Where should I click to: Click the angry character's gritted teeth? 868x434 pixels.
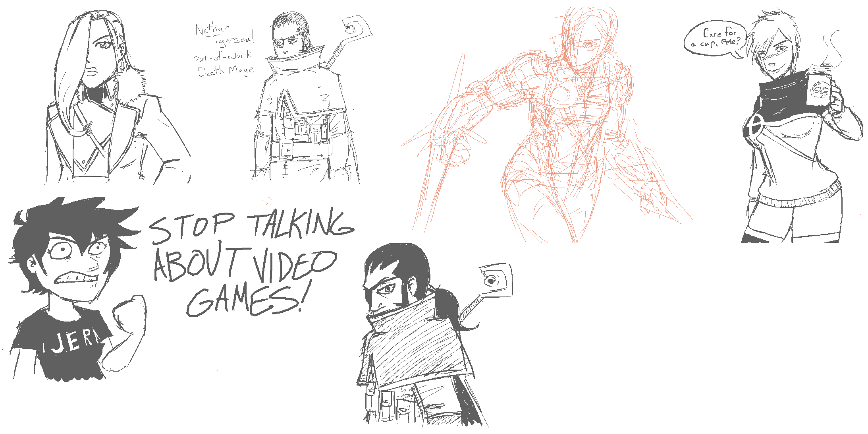tap(76, 277)
